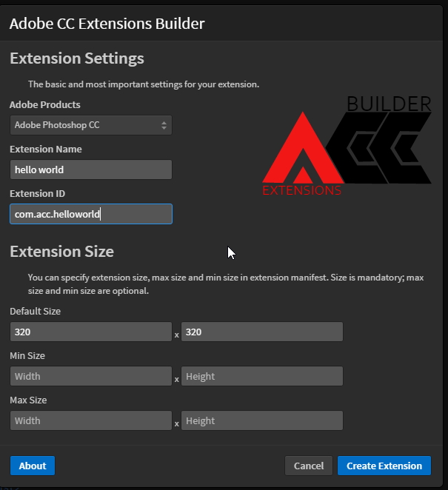Cancel the extension creation

click(x=309, y=466)
